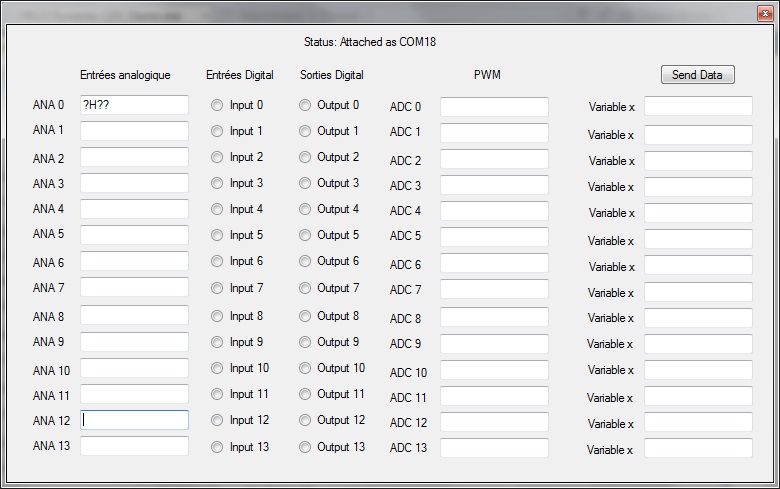The height and width of the screenshot is (489, 780).
Task: Focus the ANA 6 input field
Action: 134,261
